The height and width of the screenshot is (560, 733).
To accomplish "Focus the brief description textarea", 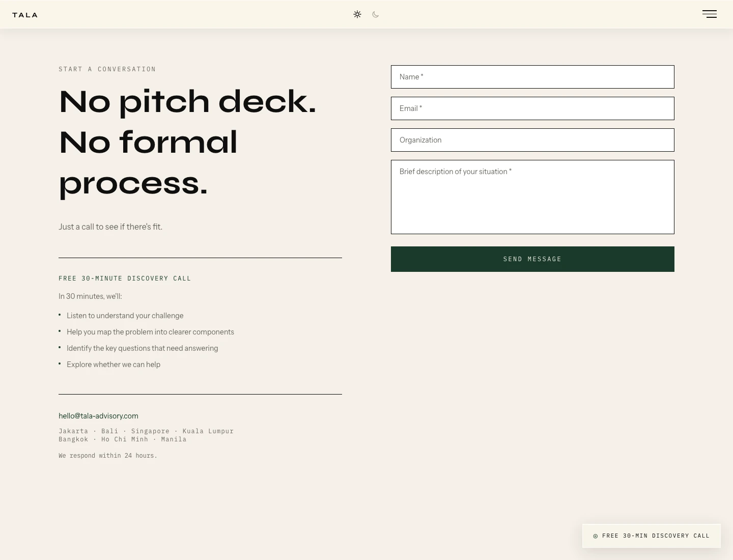I will click(x=532, y=197).
